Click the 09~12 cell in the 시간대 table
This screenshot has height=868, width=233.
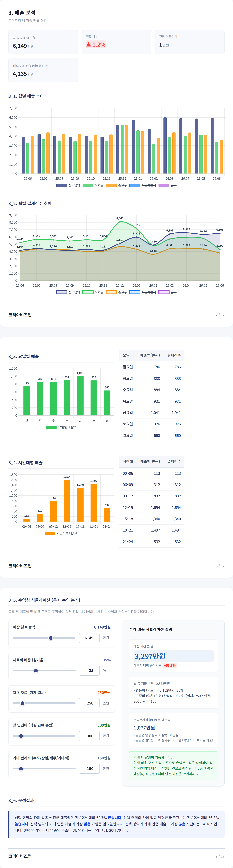pos(128,496)
